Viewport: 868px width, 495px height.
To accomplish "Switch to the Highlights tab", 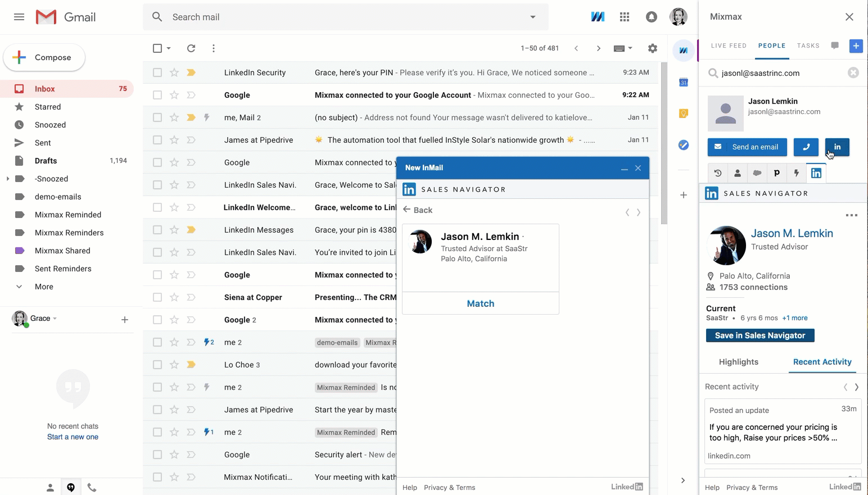I will point(738,362).
